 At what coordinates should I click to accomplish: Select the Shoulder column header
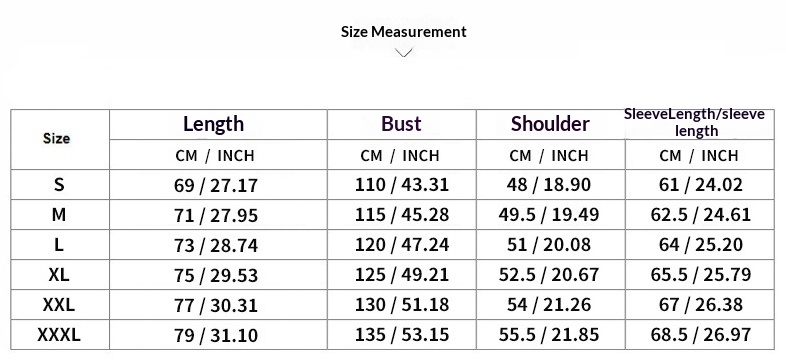[550, 124]
